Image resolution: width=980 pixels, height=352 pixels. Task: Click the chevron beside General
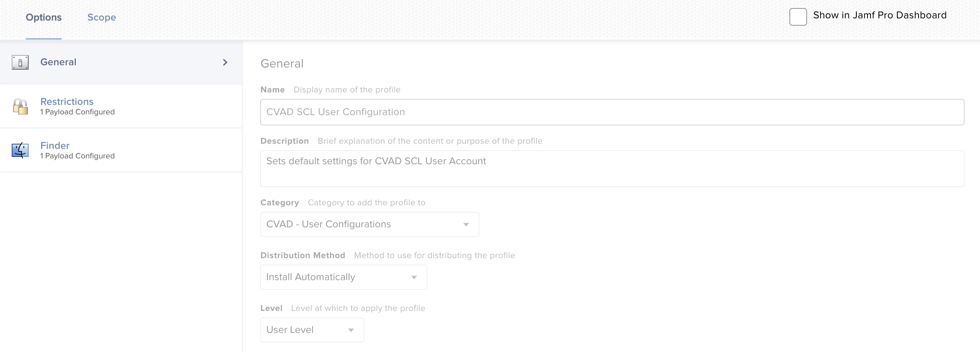coord(225,62)
